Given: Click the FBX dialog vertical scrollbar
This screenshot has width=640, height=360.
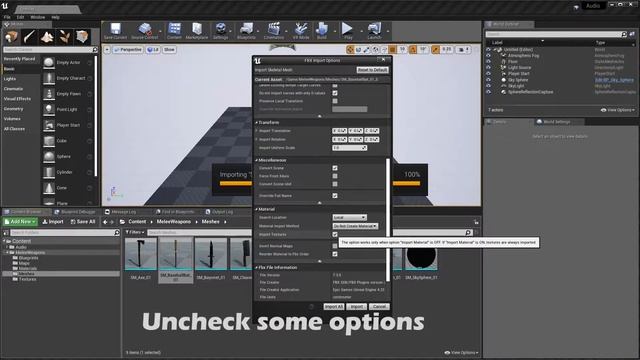Looking at the screenshot, I should pyautogui.click(x=388, y=220).
